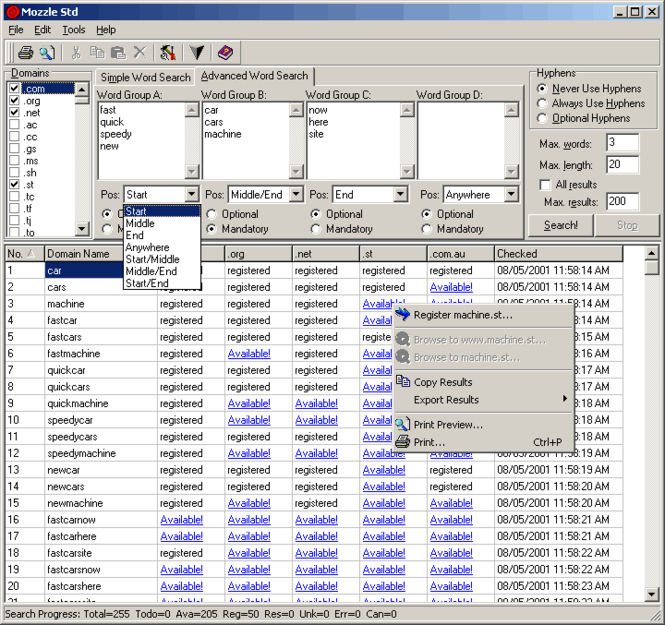Choose Anywhere from the open Pos list
Image resolution: width=665 pixels, height=625 pixels.
147,247
